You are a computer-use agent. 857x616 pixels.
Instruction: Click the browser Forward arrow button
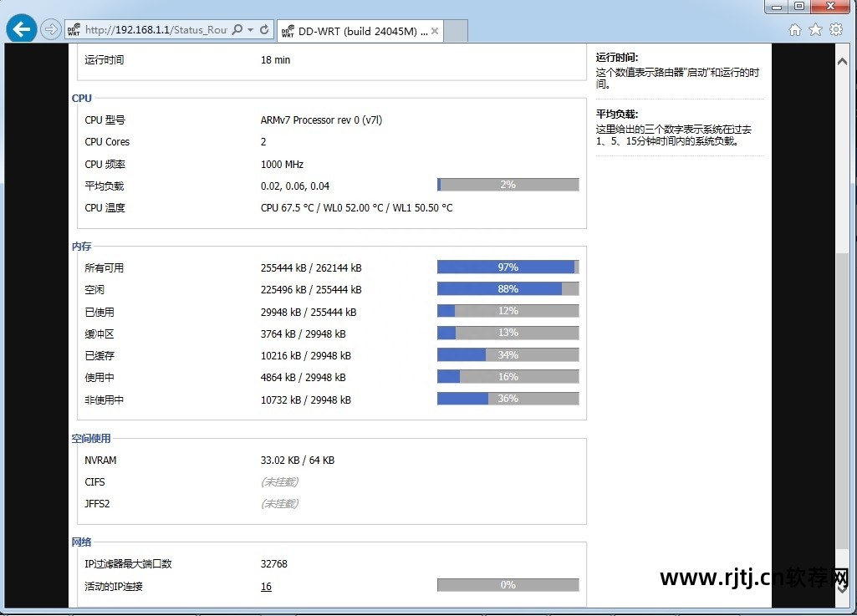coord(51,29)
